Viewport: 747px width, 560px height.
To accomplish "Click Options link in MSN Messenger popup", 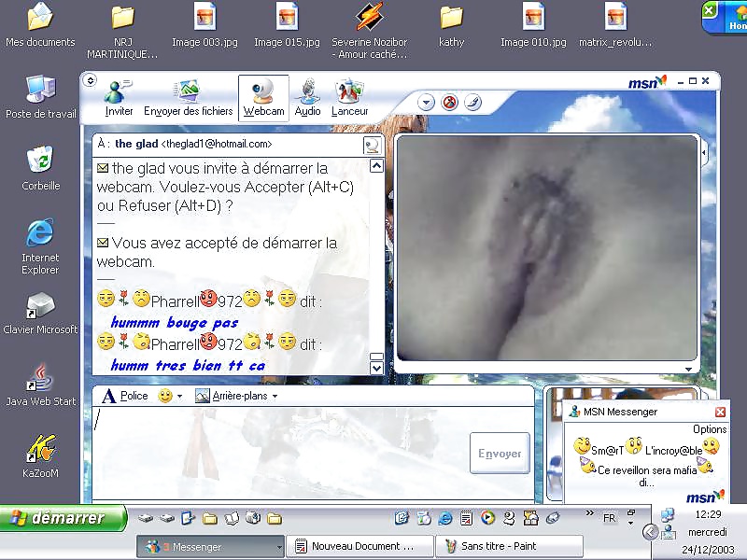I will point(710,429).
